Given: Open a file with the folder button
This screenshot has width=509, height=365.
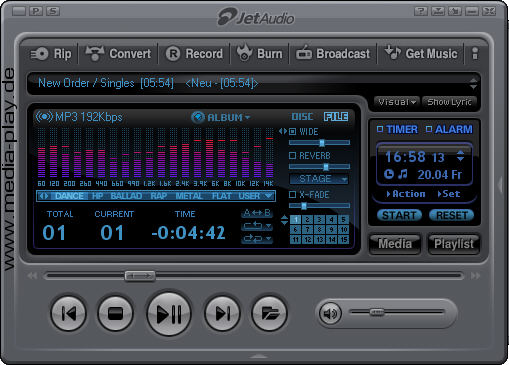Looking at the screenshot, I should [269, 313].
